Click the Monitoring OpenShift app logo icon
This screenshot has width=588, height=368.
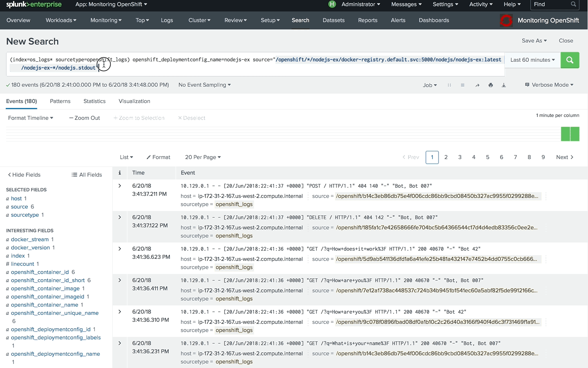click(x=506, y=20)
